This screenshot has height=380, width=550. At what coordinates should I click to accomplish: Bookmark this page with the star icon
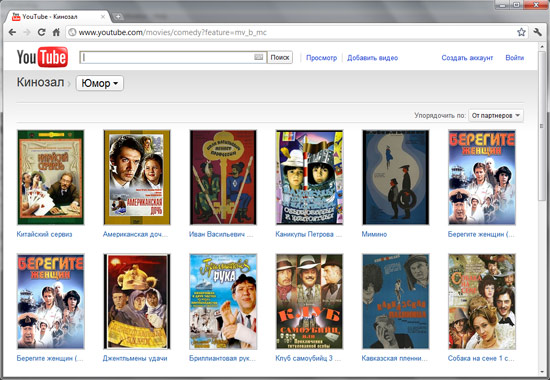point(521,32)
